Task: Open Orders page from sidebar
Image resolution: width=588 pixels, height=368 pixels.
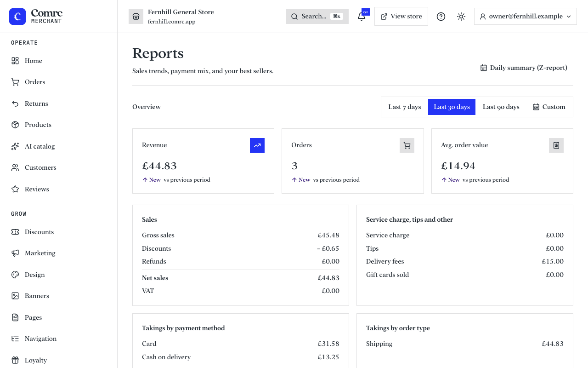Action: pos(59,82)
